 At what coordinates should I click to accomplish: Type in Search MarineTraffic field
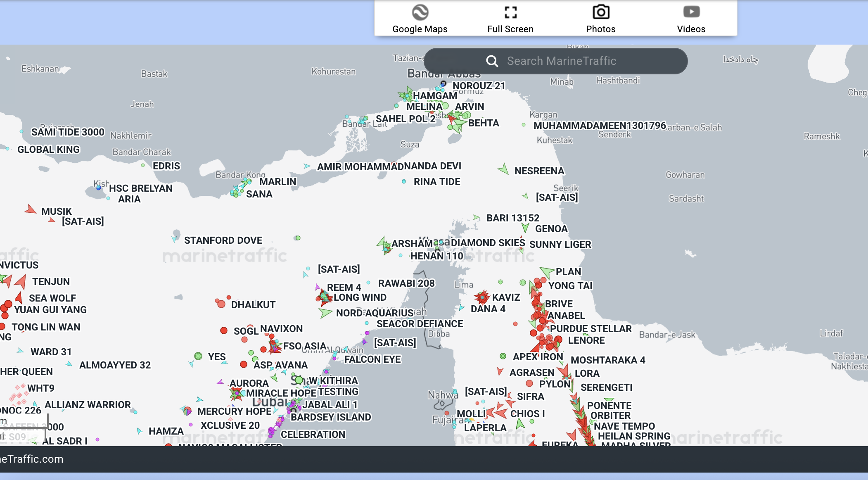[x=578, y=61]
